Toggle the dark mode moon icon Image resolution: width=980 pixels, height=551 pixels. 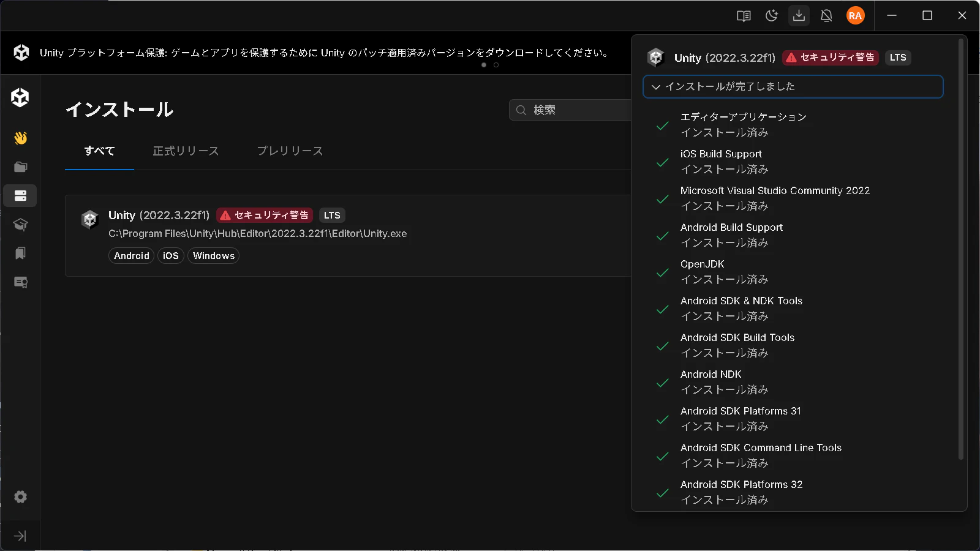coord(772,16)
